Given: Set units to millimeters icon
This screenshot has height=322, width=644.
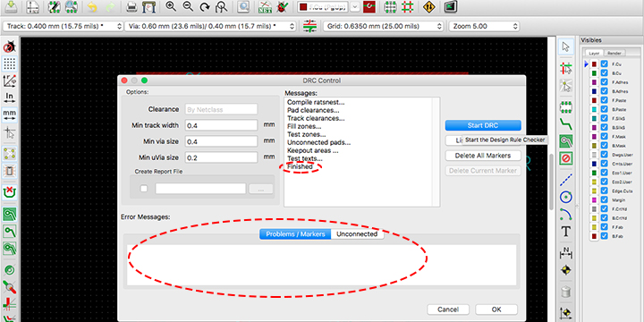Looking at the screenshot, I should pyautogui.click(x=10, y=115).
